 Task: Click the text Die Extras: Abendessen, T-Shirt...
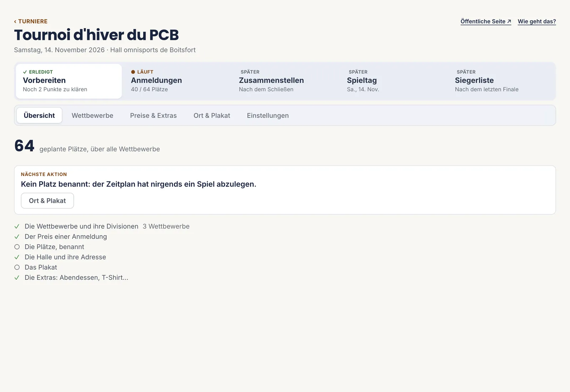coord(76,278)
